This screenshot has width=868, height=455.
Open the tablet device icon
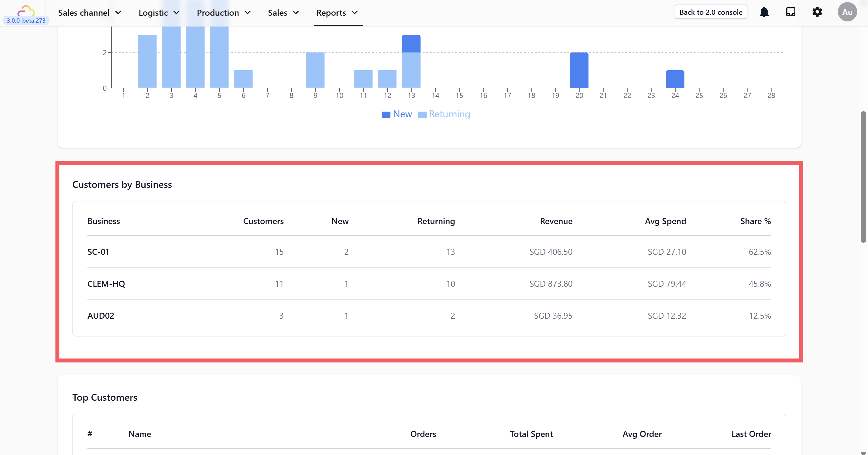791,12
